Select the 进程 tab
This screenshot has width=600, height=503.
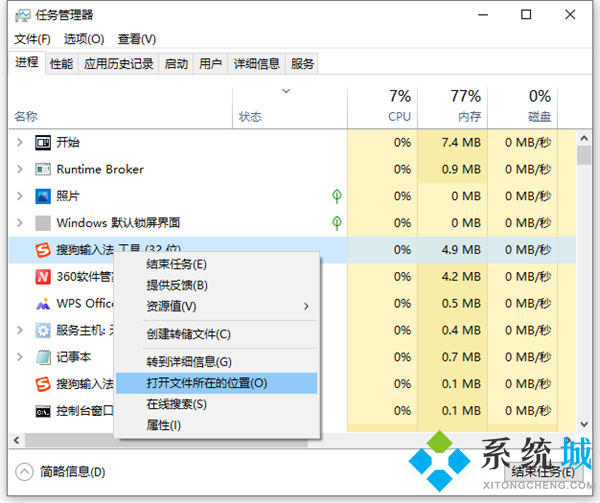[x=26, y=62]
